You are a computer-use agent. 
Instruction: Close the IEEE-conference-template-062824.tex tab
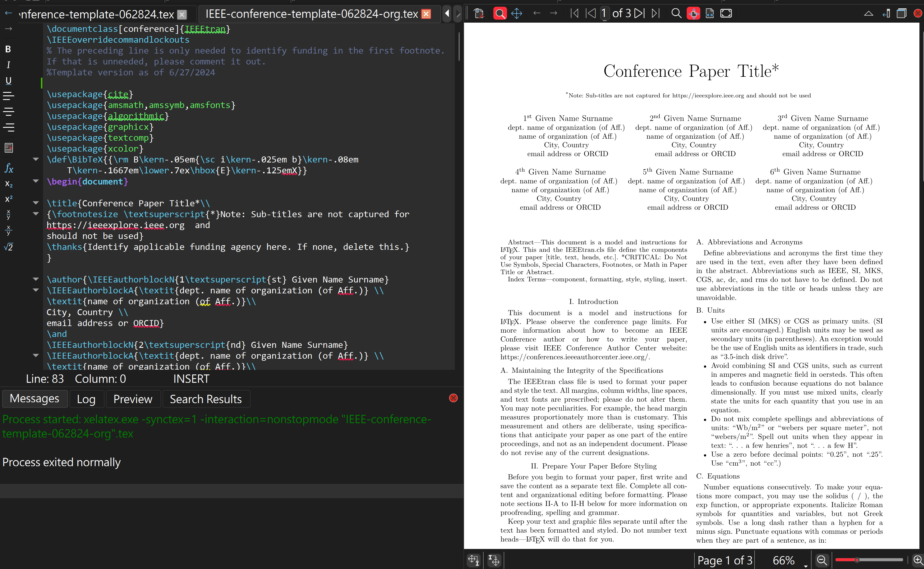click(x=182, y=15)
